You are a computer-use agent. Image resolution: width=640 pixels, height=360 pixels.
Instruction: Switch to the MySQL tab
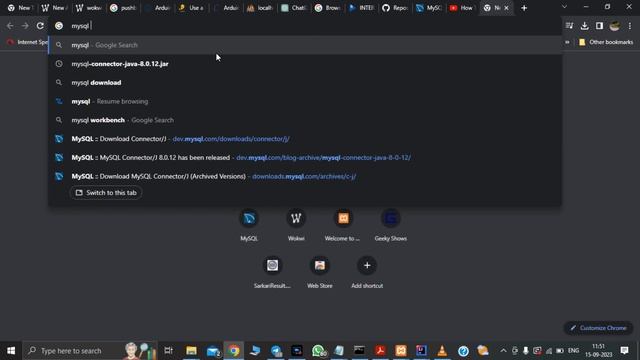click(429, 8)
